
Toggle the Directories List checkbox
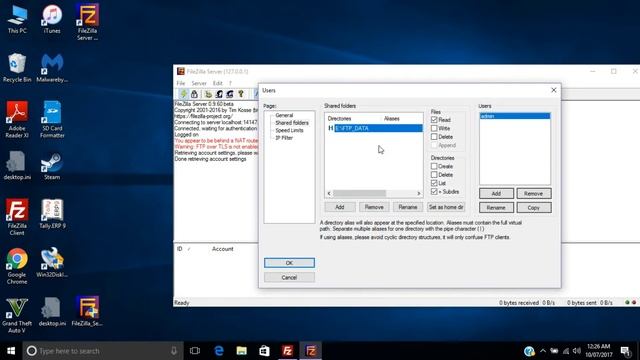coord(434,183)
